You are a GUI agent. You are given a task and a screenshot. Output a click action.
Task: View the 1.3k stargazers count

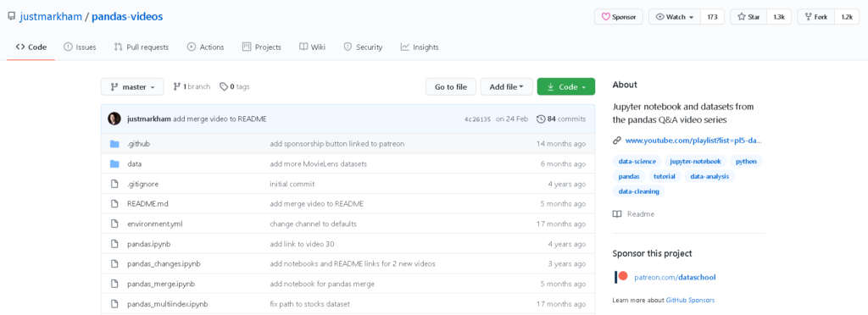click(x=779, y=17)
